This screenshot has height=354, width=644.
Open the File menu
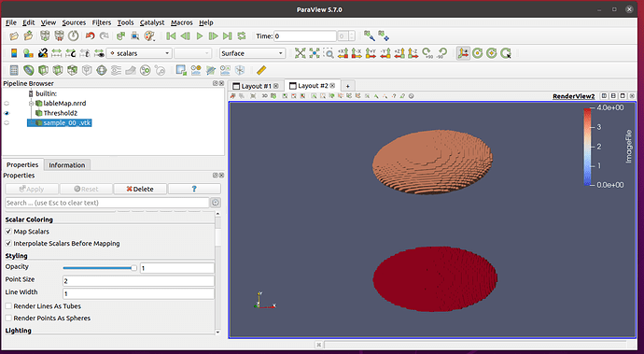11,22
